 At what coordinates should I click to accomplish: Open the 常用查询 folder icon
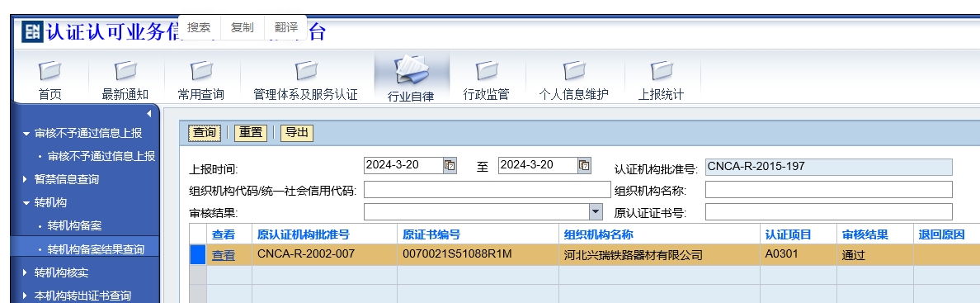pos(200,71)
